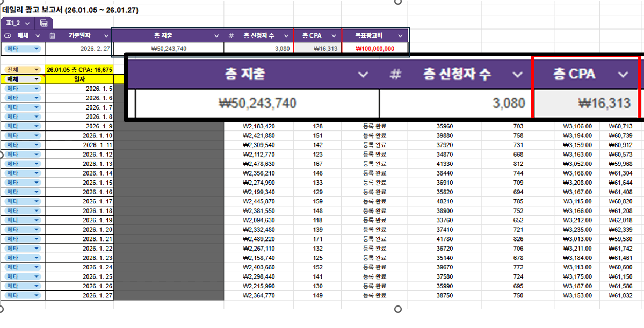The height and width of the screenshot is (328, 644).
Task: Select the ₩2,421,880 spend cell
Action: pyautogui.click(x=259, y=135)
